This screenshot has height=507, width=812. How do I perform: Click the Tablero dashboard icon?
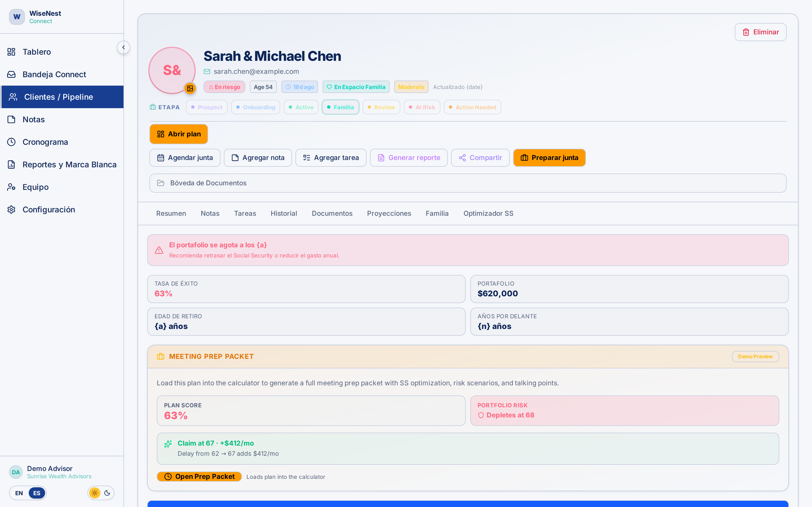(x=11, y=52)
